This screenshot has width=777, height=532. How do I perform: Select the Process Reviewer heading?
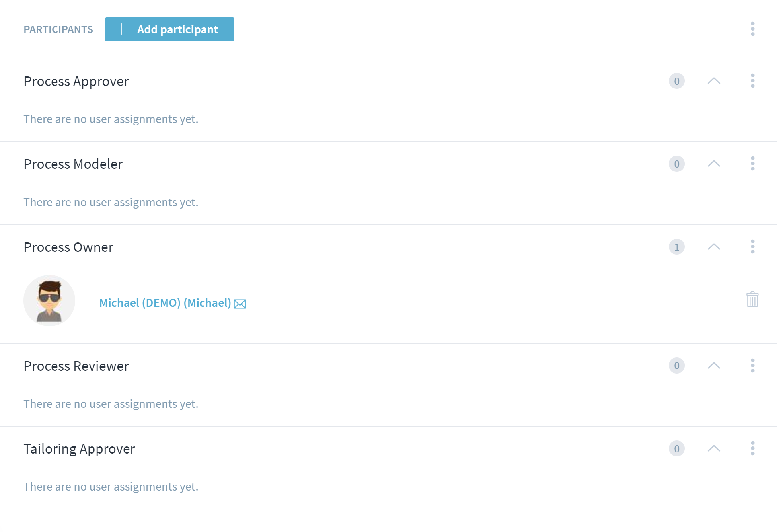[x=76, y=366]
